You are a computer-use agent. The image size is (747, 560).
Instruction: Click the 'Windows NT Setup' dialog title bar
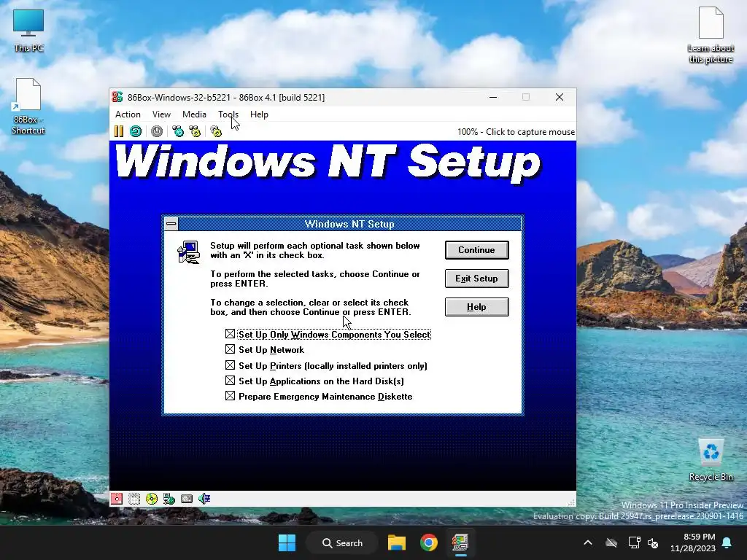coord(349,224)
